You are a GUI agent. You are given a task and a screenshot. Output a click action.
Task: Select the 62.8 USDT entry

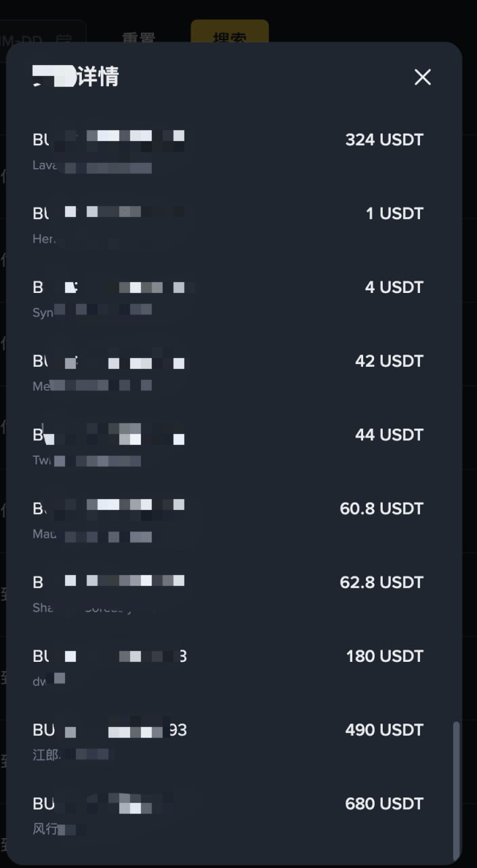[228, 595]
